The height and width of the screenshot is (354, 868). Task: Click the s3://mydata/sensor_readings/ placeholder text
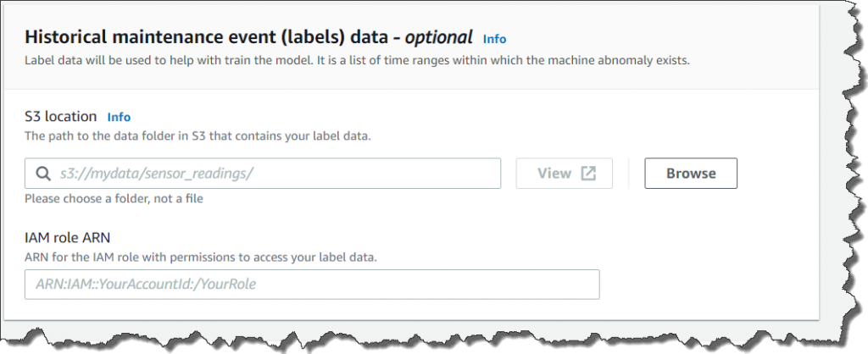[158, 174]
